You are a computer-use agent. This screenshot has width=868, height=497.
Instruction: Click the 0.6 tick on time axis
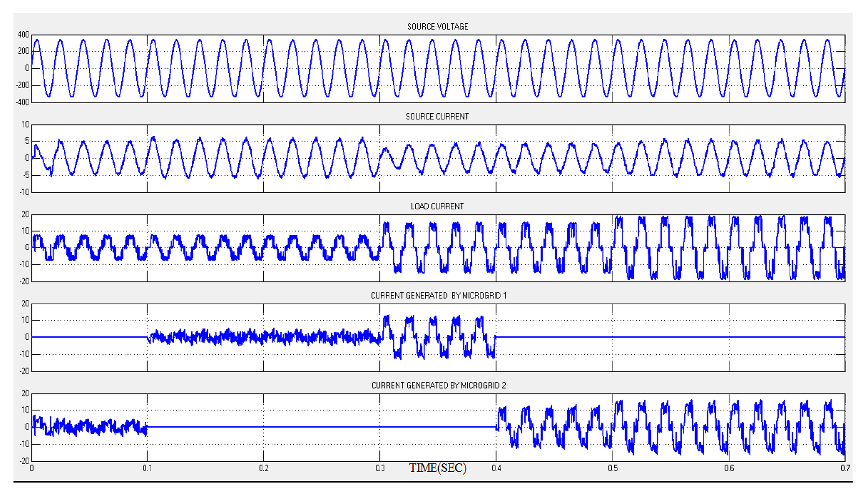click(x=729, y=468)
